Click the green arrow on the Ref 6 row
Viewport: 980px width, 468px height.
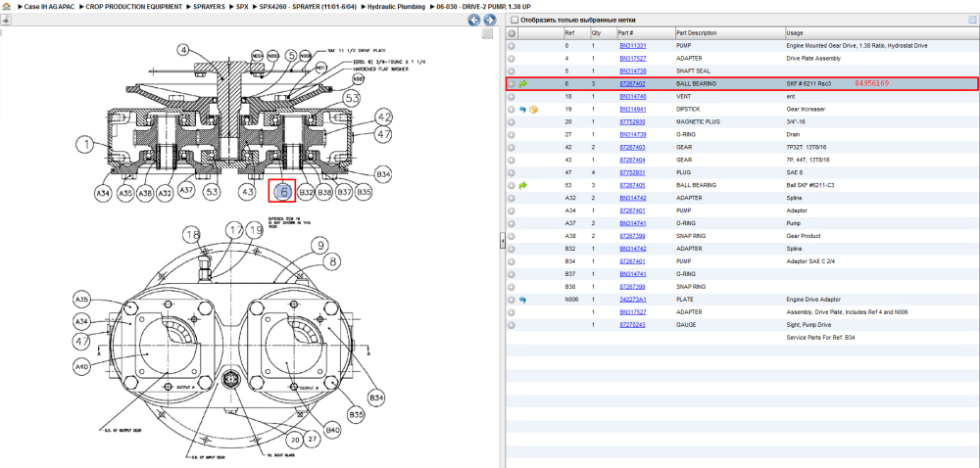tap(523, 83)
